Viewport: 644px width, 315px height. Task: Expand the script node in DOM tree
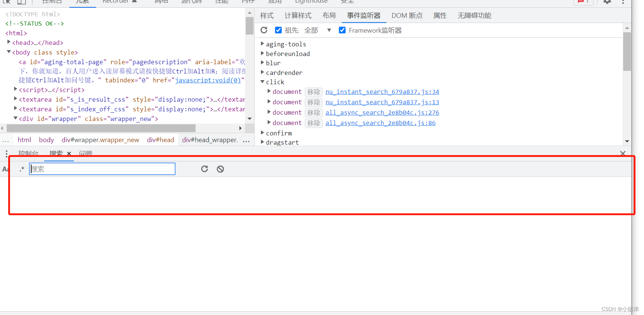16,89
